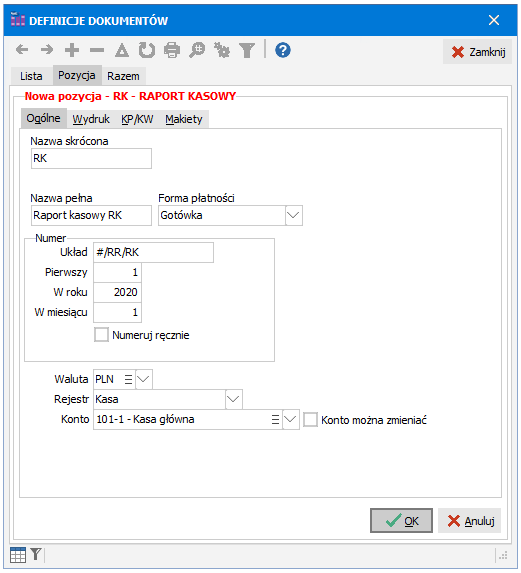Switch to the Lista tab
This screenshot has height=573, width=521.
pyautogui.click(x=31, y=76)
